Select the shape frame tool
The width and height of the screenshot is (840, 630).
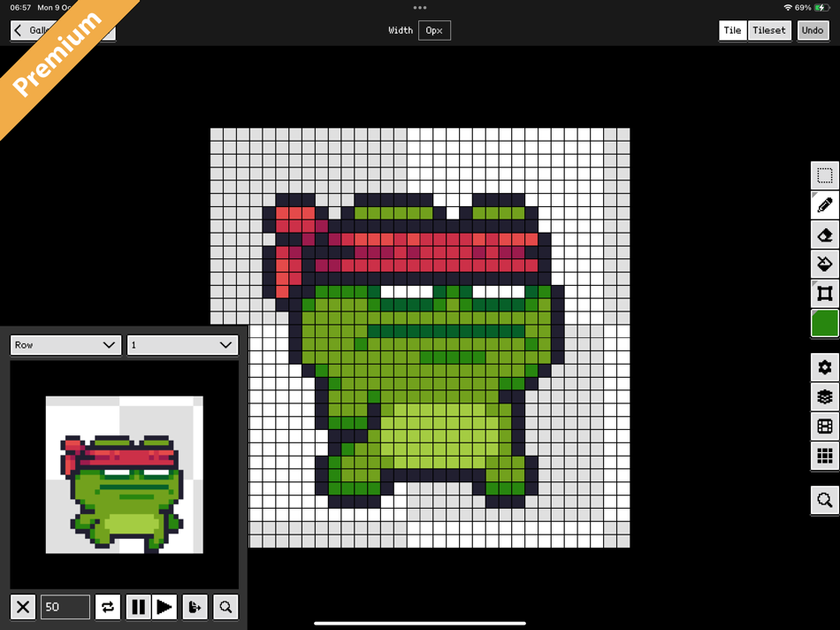824,293
